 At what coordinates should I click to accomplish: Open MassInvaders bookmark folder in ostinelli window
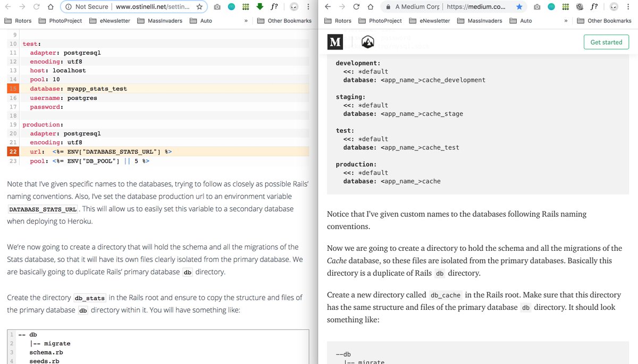pyautogui.click(x=159, y=21)
